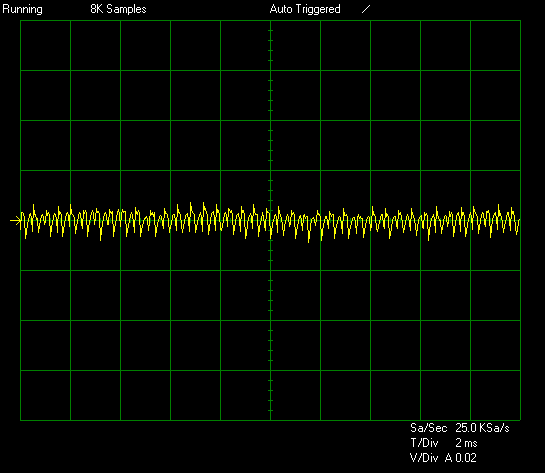
Task: Click the bottom-right grid cell of graticule
Action: 495,395
